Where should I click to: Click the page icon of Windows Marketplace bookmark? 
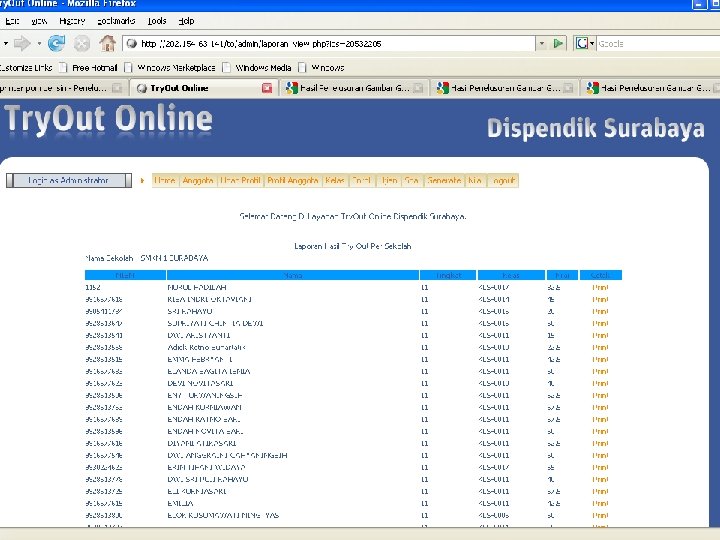(x=128, y=68)
